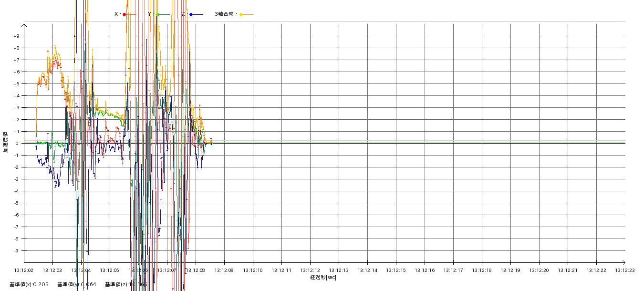Click the -9 value on the vertical axis
The image size is (644, 291).
click(x=16, y=251)
